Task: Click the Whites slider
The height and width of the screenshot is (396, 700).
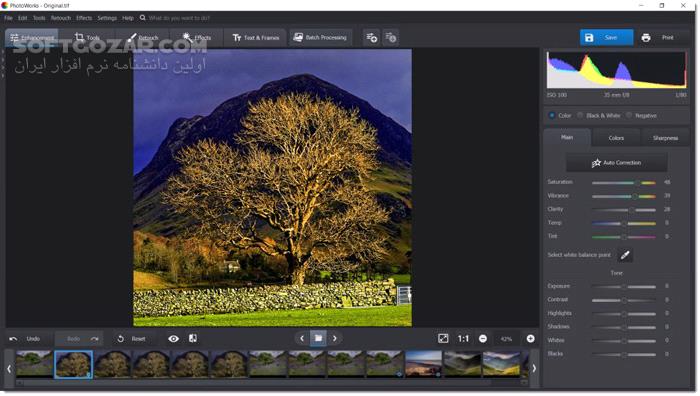Action: pyautogui.click(x=624, y=341)
